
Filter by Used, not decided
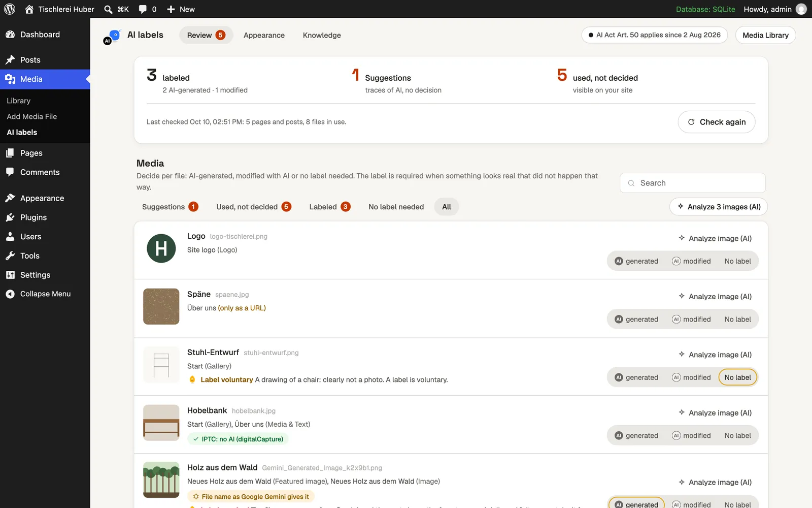tap(254, 207)
